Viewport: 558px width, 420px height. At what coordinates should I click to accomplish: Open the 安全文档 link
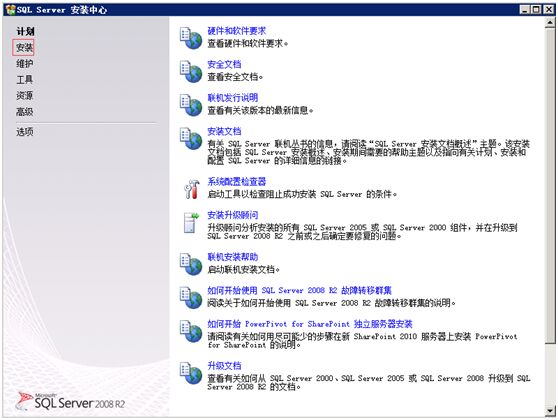click(224, 64)
